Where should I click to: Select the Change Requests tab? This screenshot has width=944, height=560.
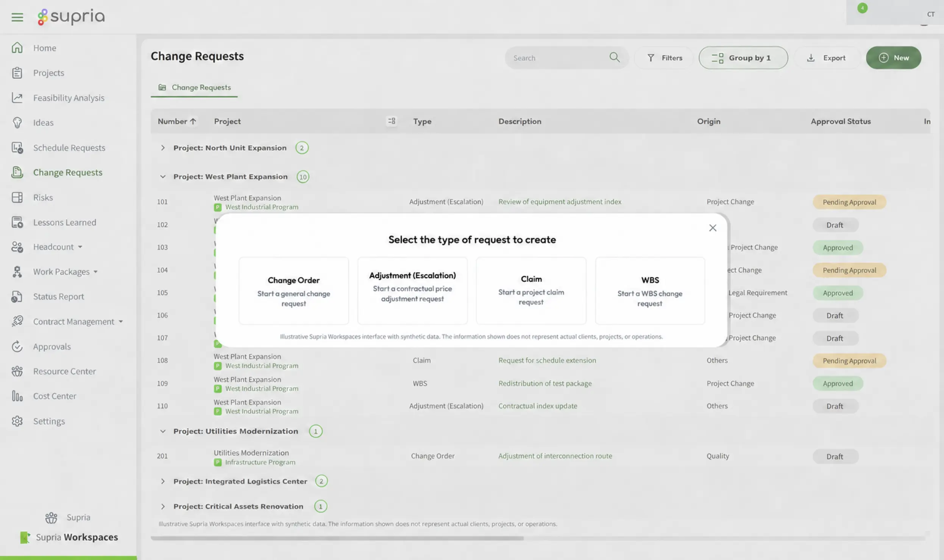194,87
